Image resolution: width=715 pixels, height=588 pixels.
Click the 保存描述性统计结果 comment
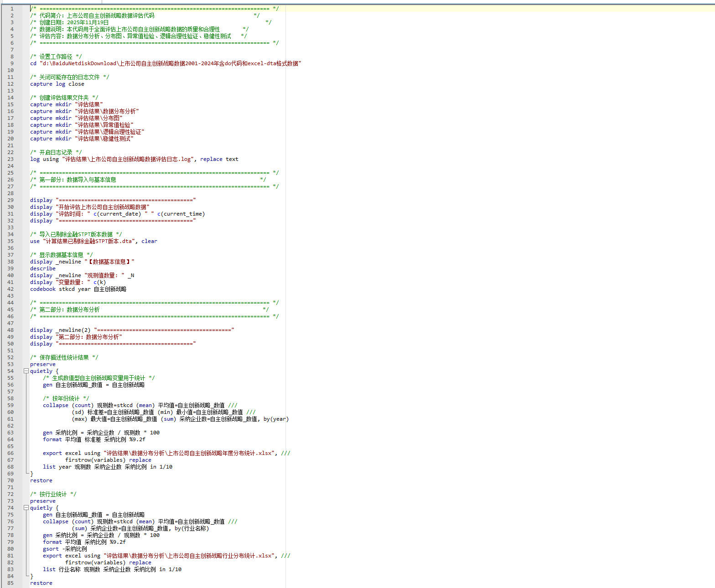tap(64, 357)
